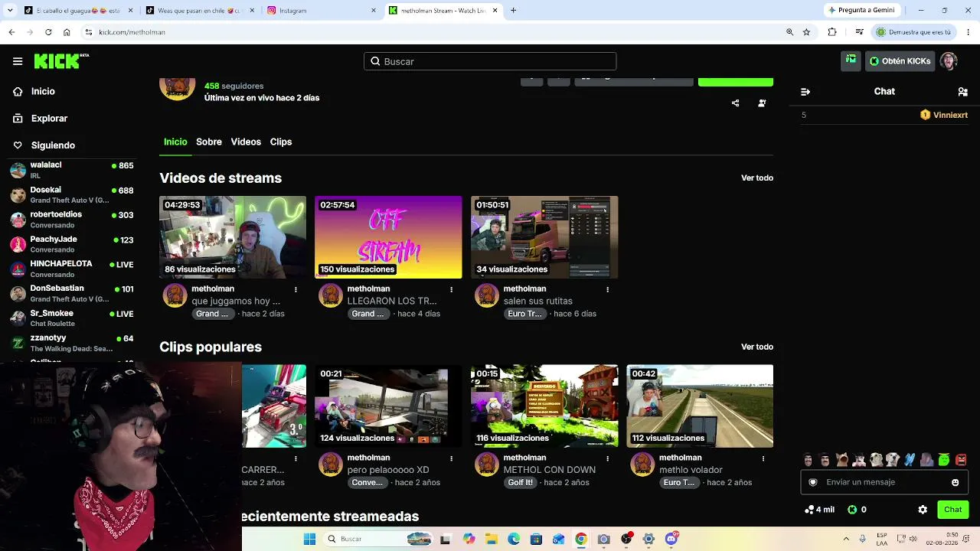The image size is (980, 551).
Task: Open options for 'pero pelaooooo XD' clip
Action: 452,458
